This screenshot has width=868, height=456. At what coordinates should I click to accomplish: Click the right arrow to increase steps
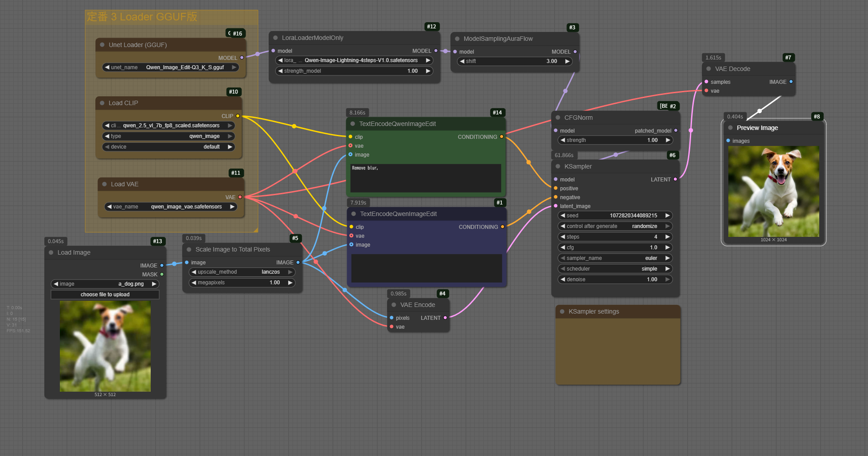[667, 237]
